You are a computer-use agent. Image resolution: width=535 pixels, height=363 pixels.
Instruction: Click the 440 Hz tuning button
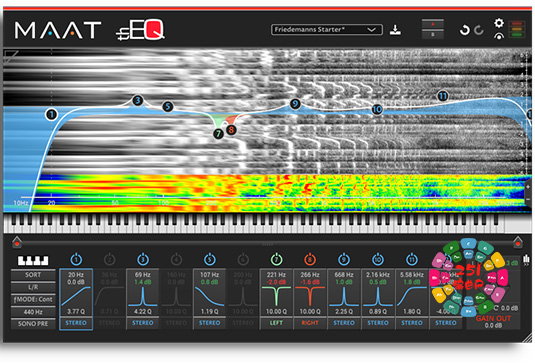33,312
